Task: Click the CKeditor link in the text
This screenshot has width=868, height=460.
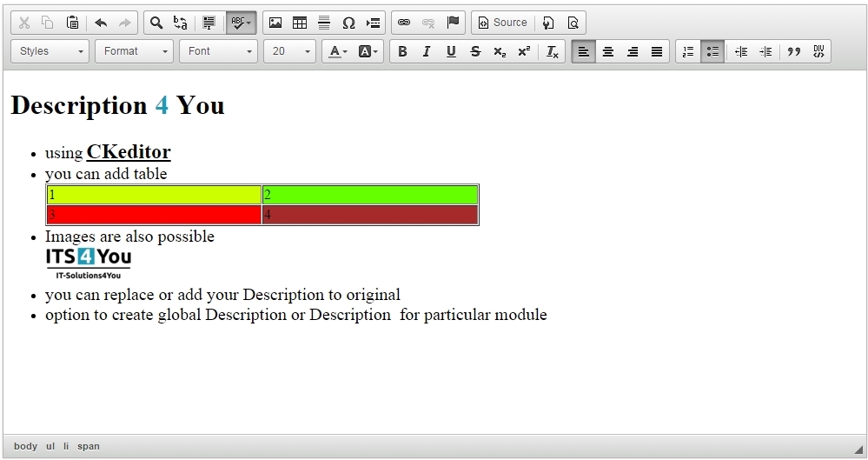Action: 129,152
